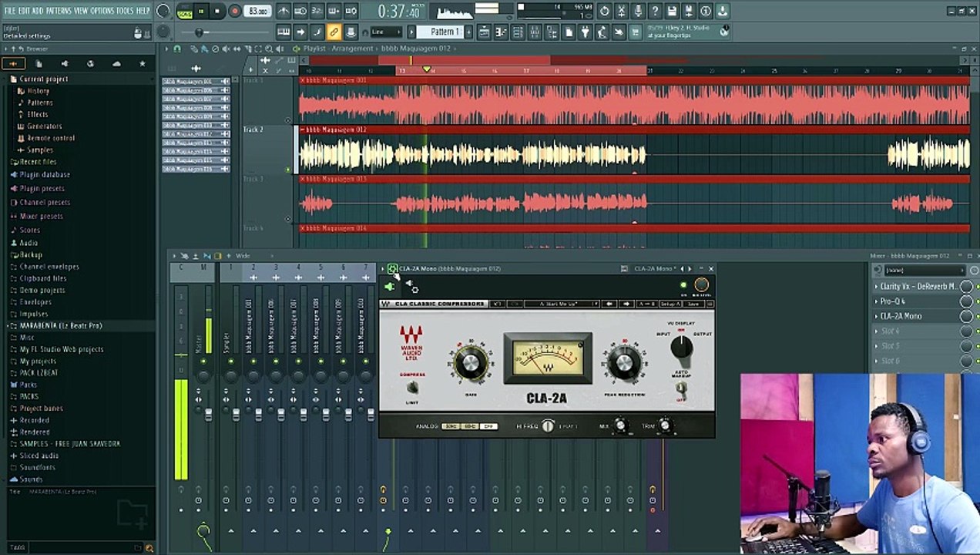This screenshot has height=555, width=980.
Task: Open Waves preset name dropdown
Action: (x=562, y=304)
